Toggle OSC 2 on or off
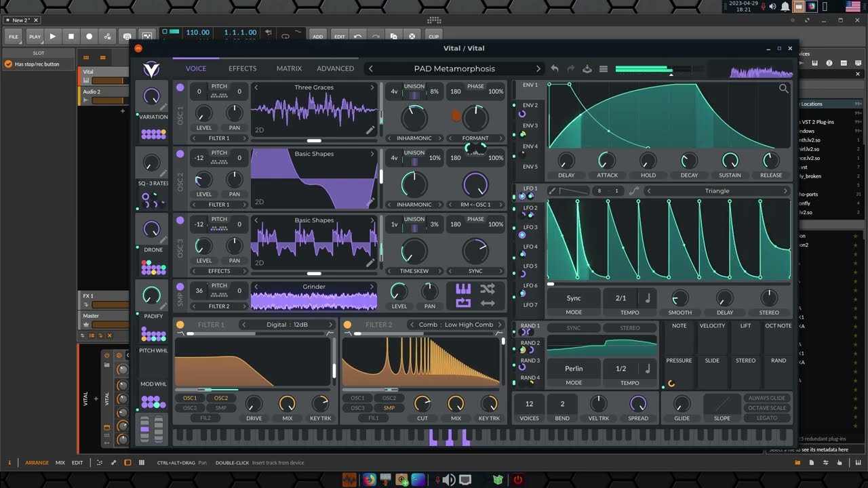The width and height of the screenshot is (868, 488). [x=180, y=154]
